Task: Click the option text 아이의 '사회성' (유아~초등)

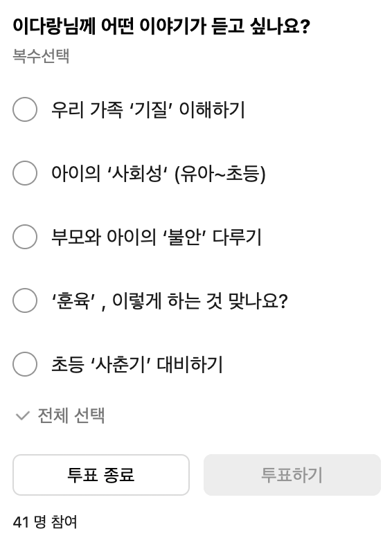Action: (159, 173)
